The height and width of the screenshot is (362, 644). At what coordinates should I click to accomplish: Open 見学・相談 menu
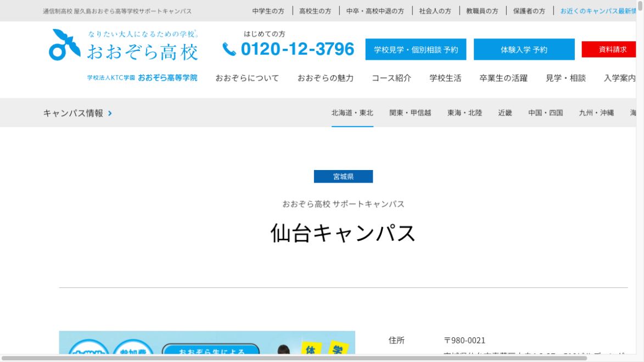[565, 78]
